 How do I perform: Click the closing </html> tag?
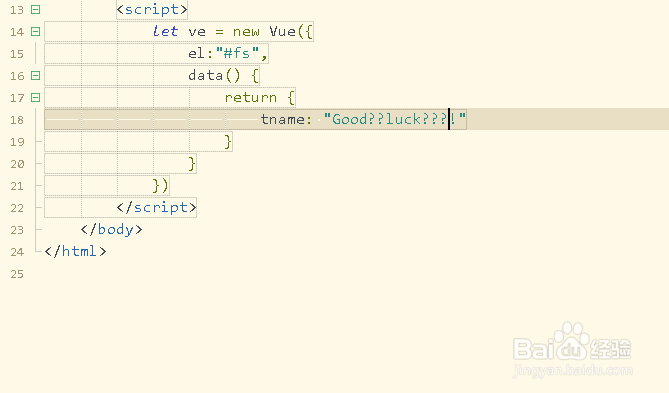(x=75, y=251)
